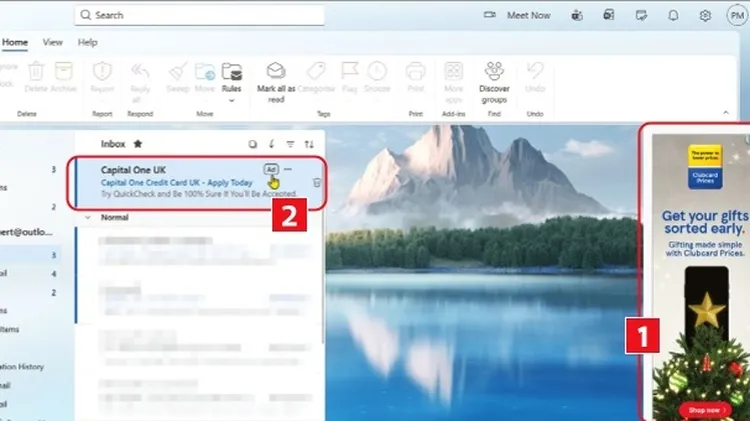Open more options on the Capital One ad

coord(288,169)
